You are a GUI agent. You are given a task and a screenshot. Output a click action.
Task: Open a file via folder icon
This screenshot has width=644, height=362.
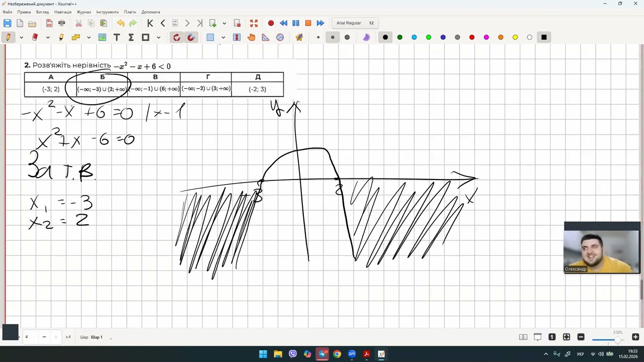(32, 23)
